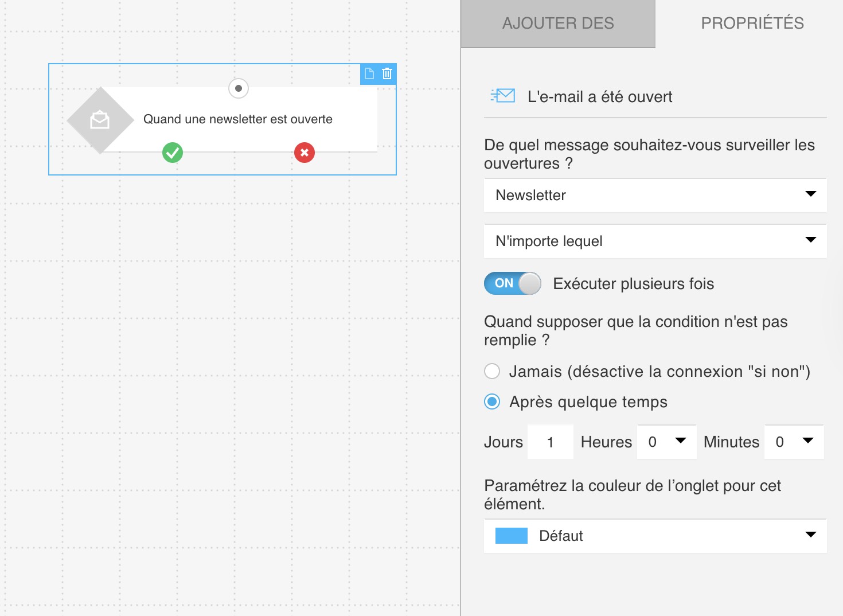Click the top input connector circle
Viewport: 843px width, 616px height.
pyautogui.click(x=239, y=88)
